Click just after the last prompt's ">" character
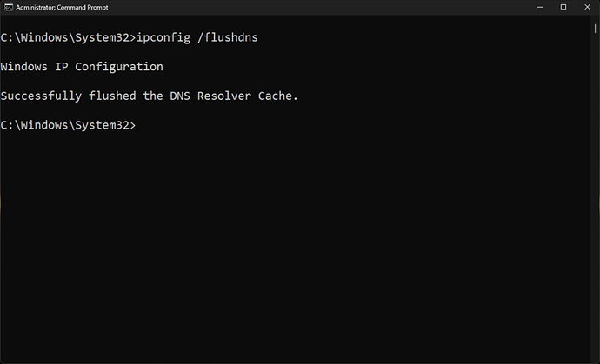 coord(139,125)
